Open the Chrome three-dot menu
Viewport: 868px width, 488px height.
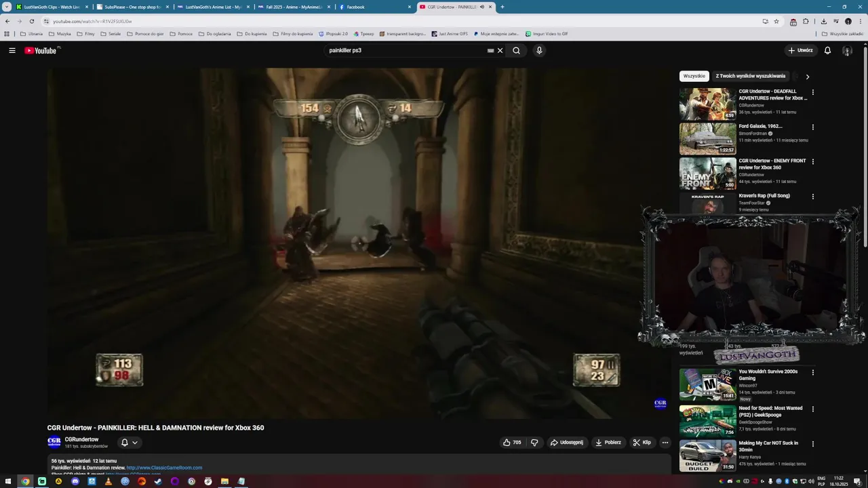859,21
